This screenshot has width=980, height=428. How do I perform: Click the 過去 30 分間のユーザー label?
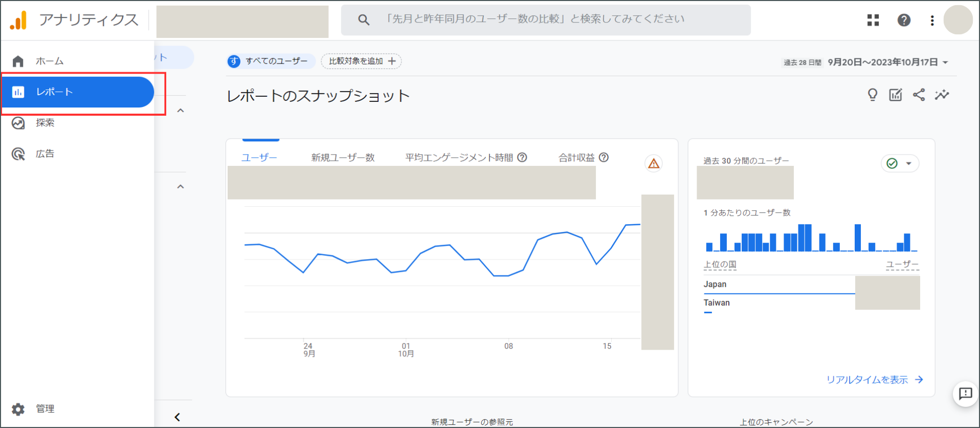click(746, 161)
